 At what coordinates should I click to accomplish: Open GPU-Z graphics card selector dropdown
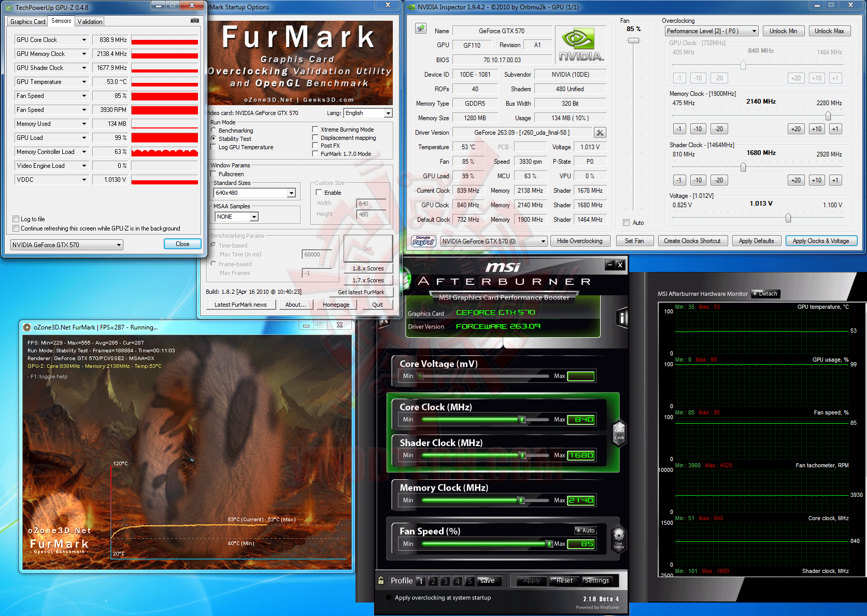[67, 245]
